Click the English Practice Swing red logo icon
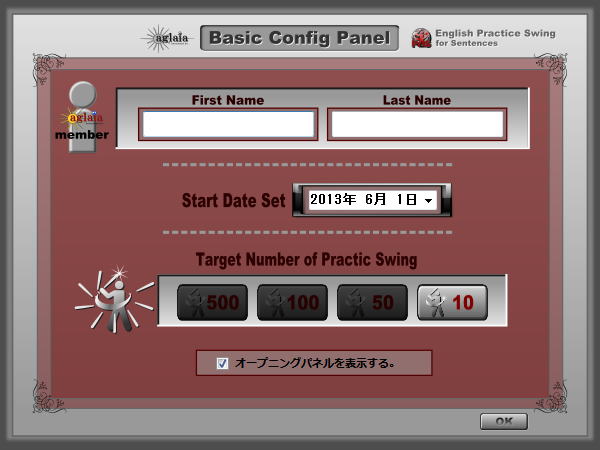Screen dimensions: 600x450 click(421, 38)
